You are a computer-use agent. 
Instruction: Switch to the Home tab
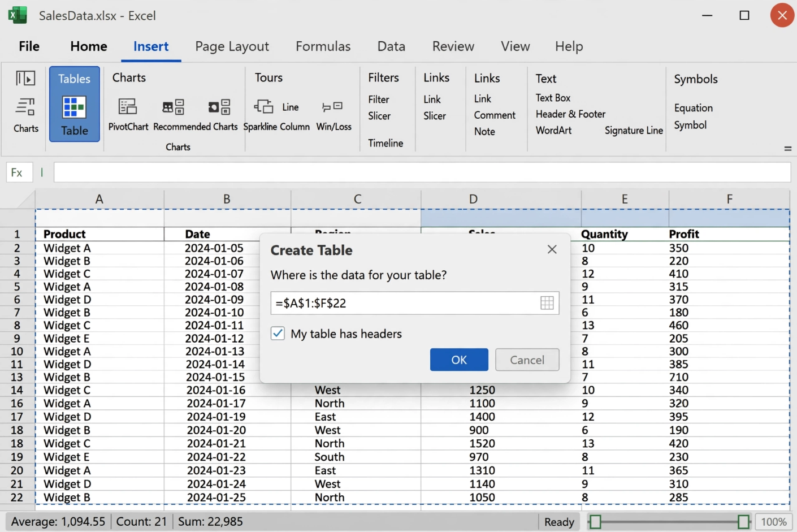[89, 46]
